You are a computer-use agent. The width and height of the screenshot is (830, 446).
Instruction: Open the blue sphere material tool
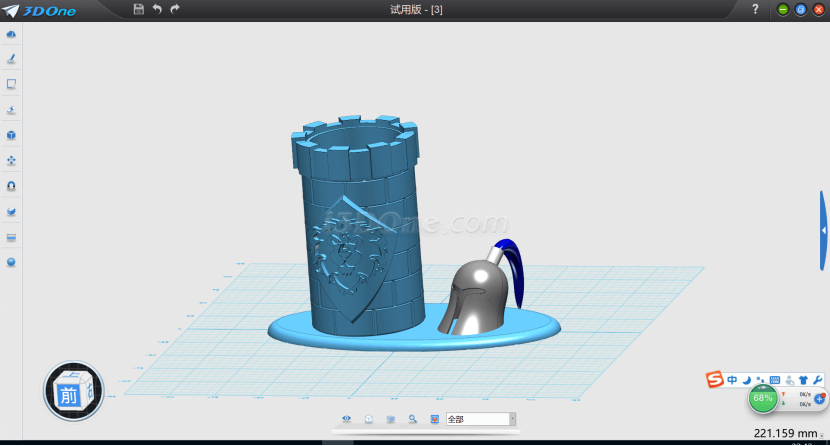[11, 262]
